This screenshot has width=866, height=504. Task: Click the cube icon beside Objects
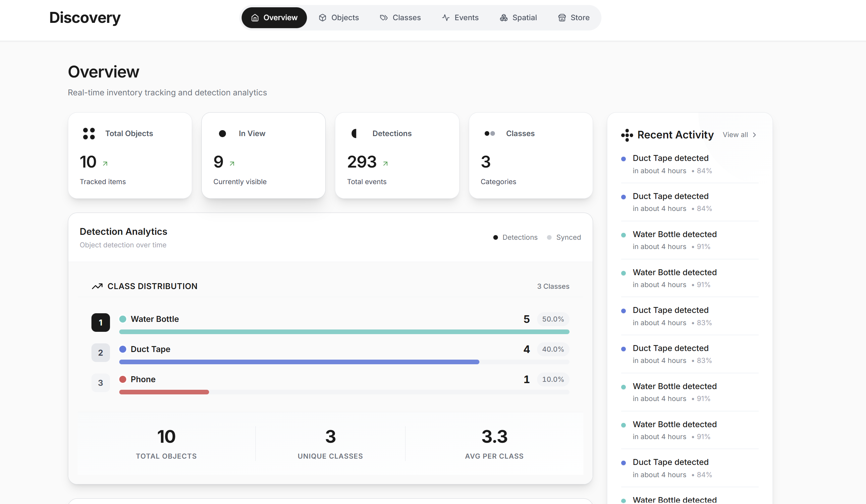click(x=322, y=18)
